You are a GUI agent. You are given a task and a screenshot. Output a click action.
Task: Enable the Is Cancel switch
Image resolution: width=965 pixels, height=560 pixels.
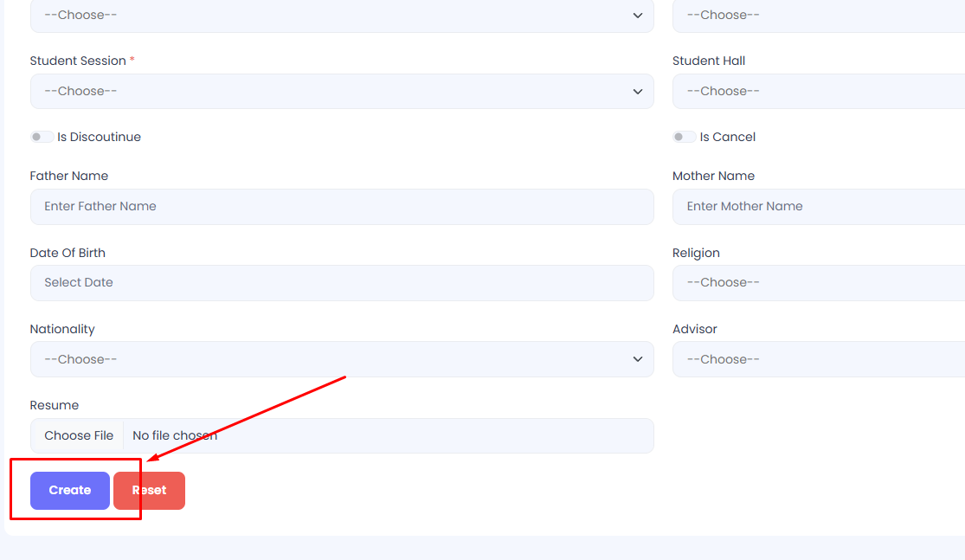click(x=684, y=137)
